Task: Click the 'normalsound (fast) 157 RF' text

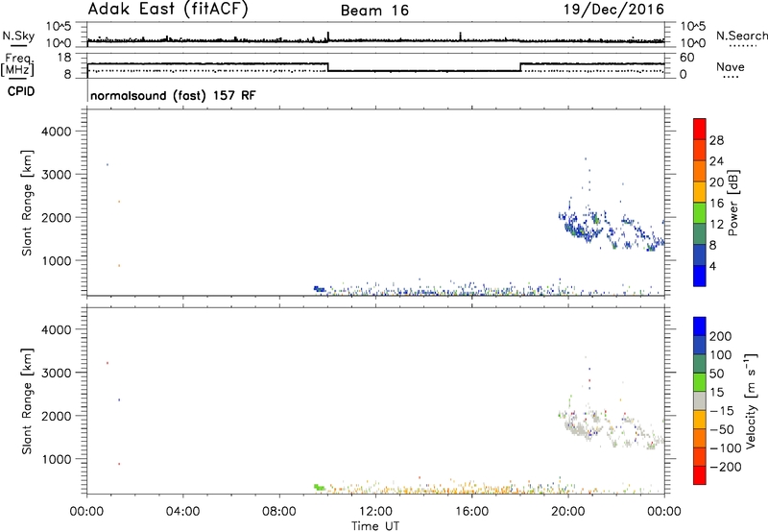Action: point(173,95)
